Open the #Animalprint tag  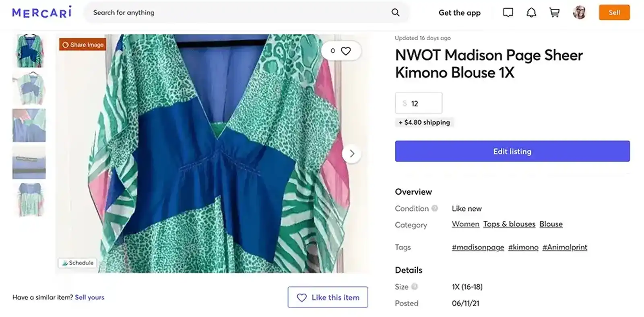pos(564,247)
